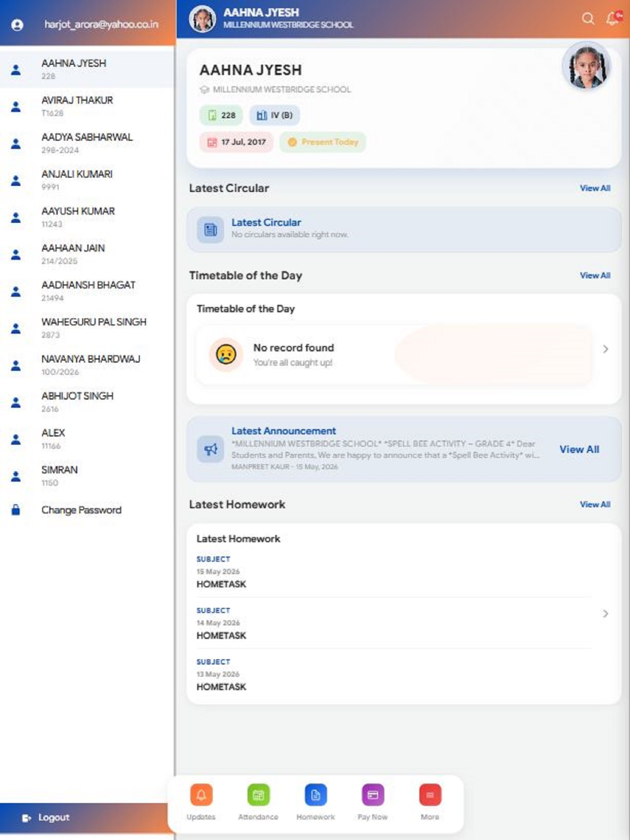The image size is (630, 840).
Task: Click View All for Latest Homework
Action: pyautogui.click(x=595, y=504)
